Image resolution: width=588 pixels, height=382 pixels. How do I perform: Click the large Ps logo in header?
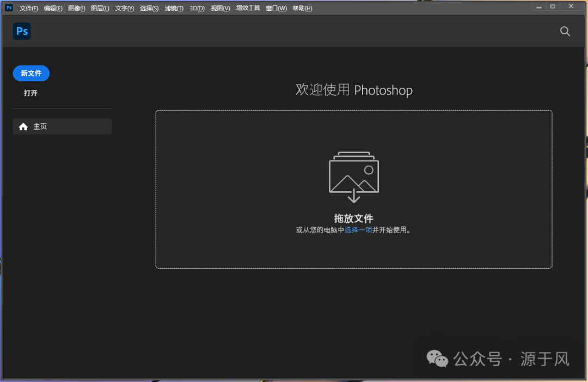click(22, 31)
